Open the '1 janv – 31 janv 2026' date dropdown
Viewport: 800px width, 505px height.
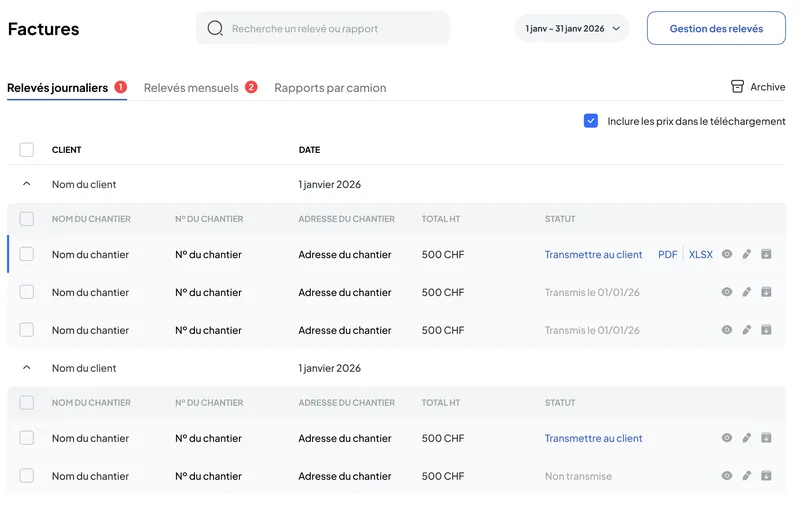pyautogui.click(x=572, y=29)
